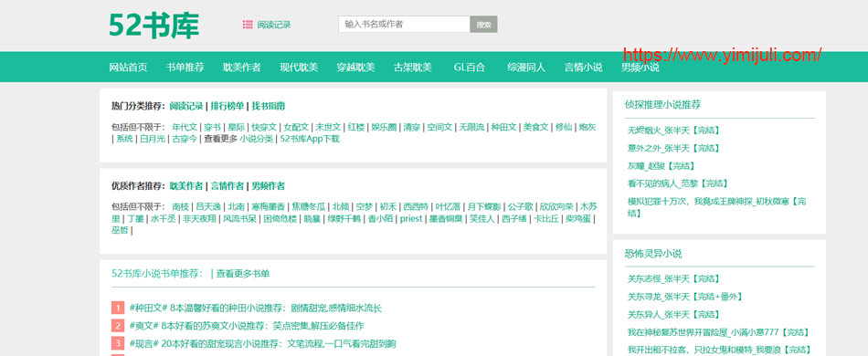Open author link 吕天逸
Viewport: 868px width, 356px height.
[208, 206]
